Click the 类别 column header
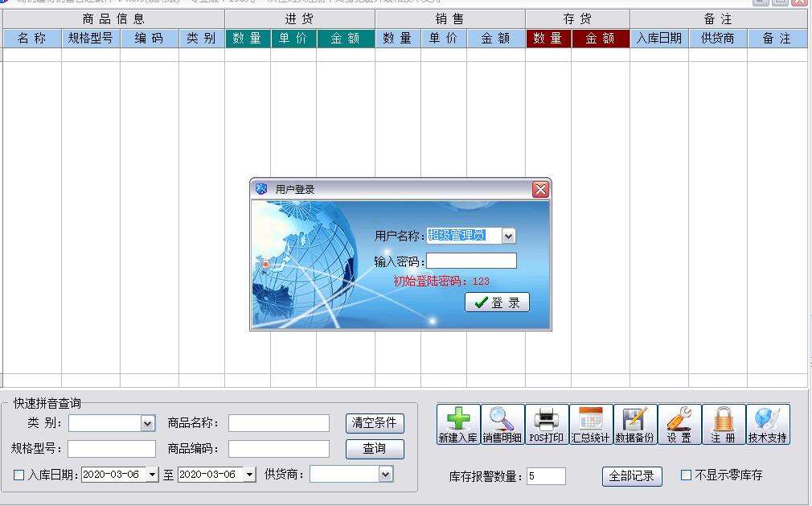The image size is (812, 506). click(202, 39)
